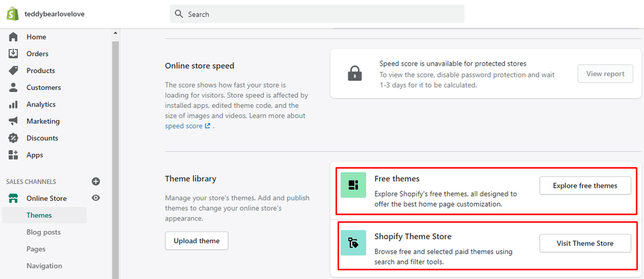Click Visit Theme Store button

[x=585, y=243]
